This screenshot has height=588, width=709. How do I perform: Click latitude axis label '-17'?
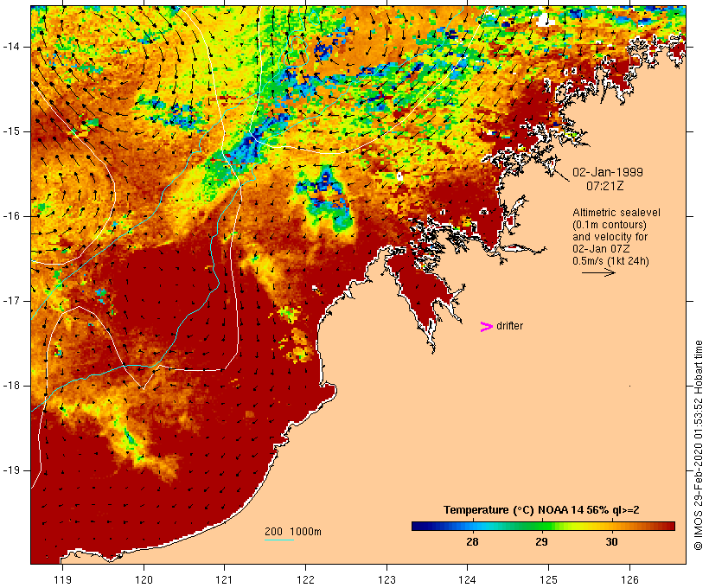11,301
